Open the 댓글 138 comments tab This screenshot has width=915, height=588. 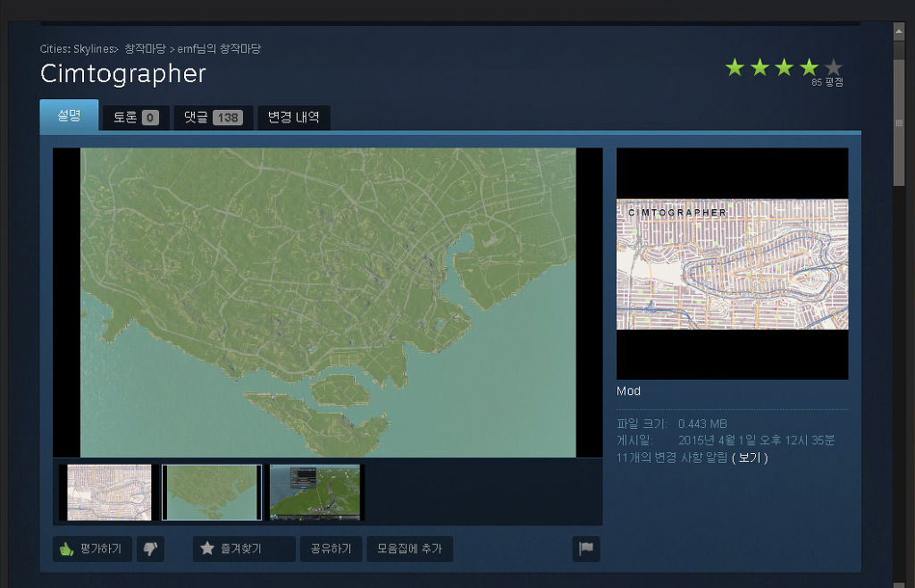213,117
